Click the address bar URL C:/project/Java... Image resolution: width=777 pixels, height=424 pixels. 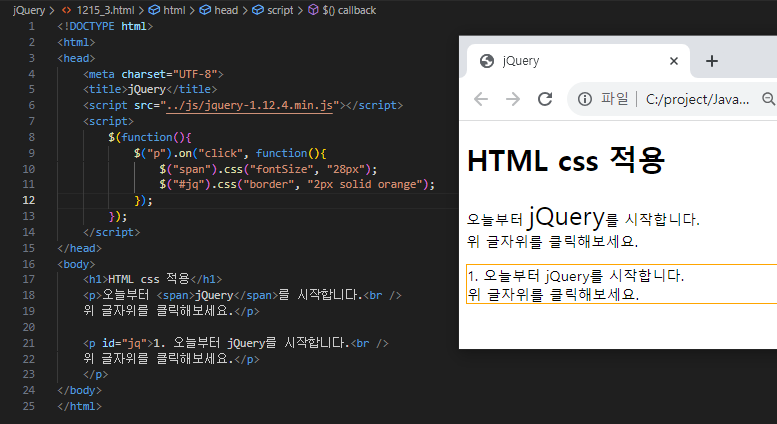point(697,100)
